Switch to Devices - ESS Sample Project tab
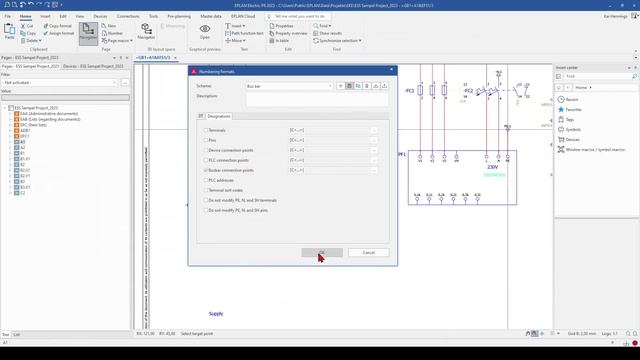 click(93, 66)
